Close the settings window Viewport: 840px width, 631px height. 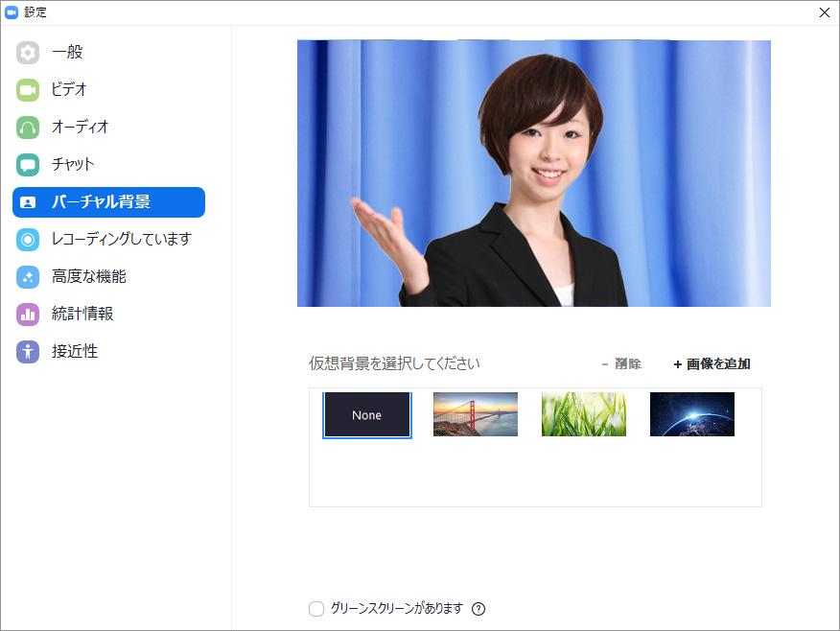click(x=824, y=12)
